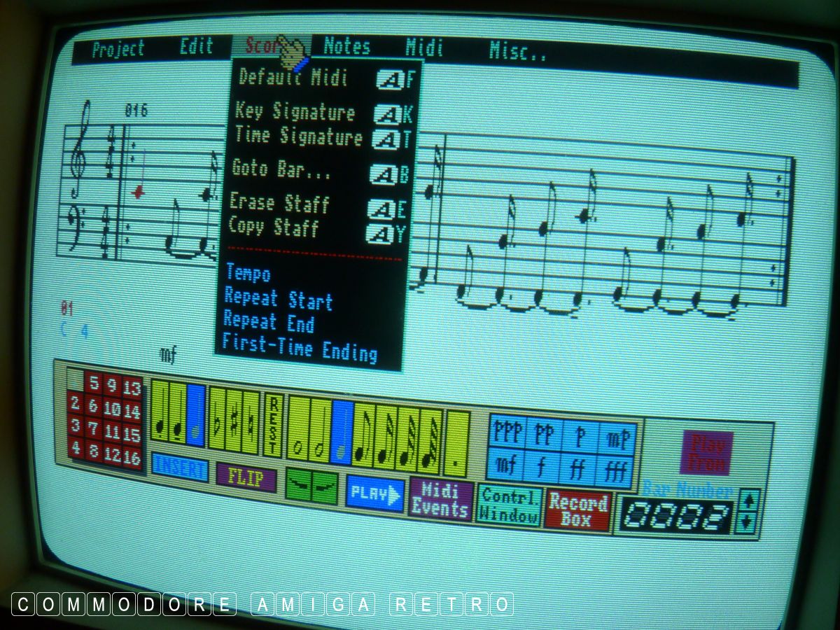Screen dimensions: 840x630
Task: Select the whole note duration icon
Action: [298, 428]
